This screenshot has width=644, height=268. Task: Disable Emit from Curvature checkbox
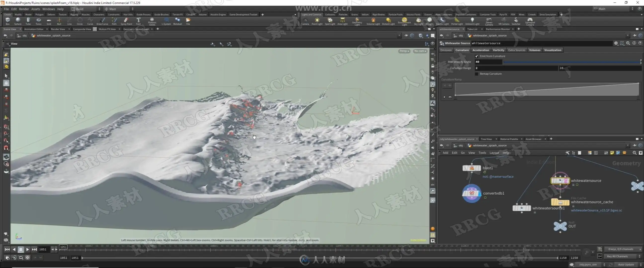[477, 56]
